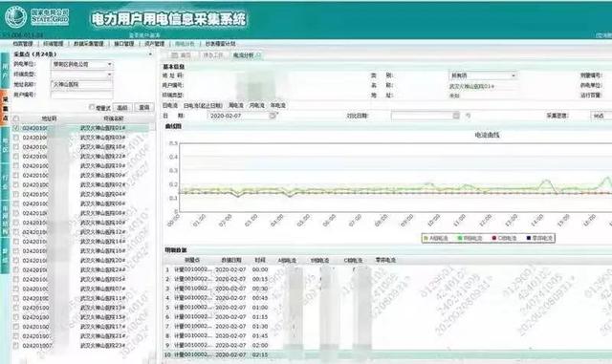The image size is (612, 364).
Task: Check the 武汉火神山医院04# row checkbox
Action: click(x=16, y=194)
